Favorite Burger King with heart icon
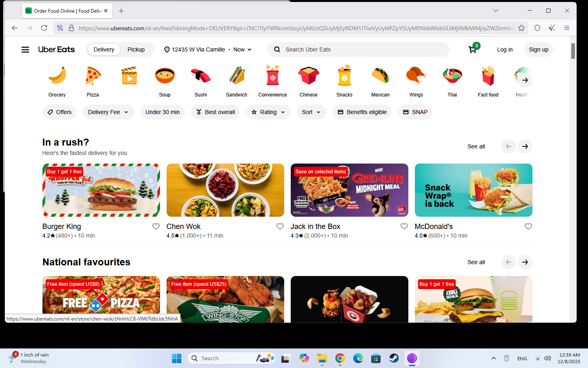588x368 pixels. tap(156, 227)
